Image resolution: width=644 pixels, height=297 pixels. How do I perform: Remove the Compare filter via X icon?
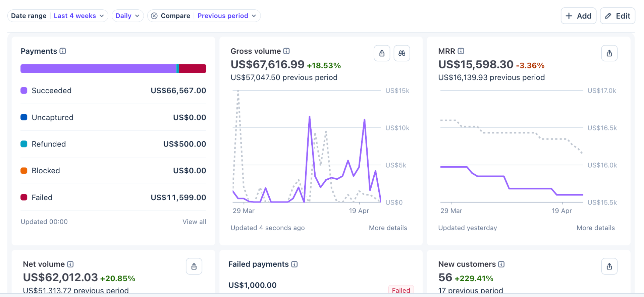pos(154,16)
